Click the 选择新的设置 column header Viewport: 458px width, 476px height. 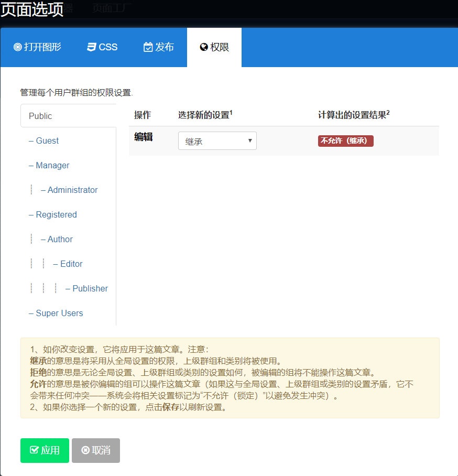(205, 115)
